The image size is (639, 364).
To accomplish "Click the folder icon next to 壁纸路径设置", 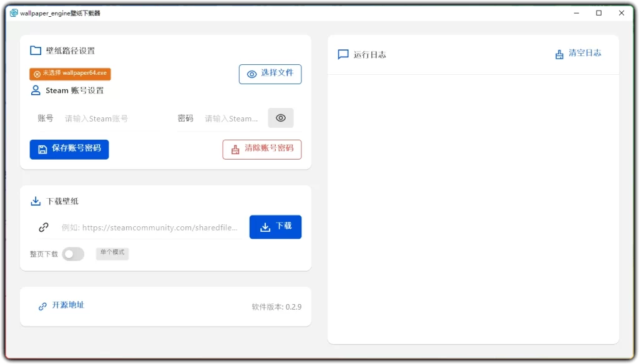I will [36, 50].
